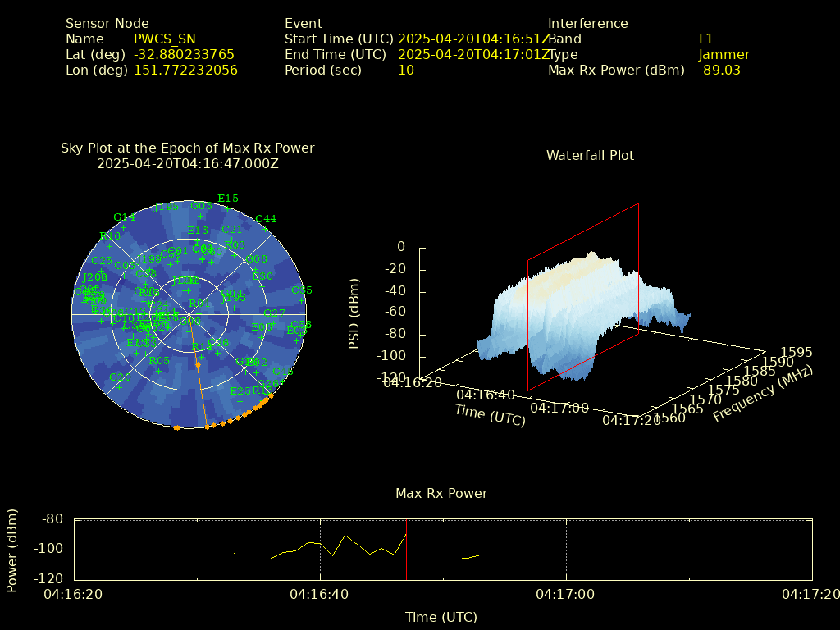Click the sensor node name PWCS_SN

point(165,39)
